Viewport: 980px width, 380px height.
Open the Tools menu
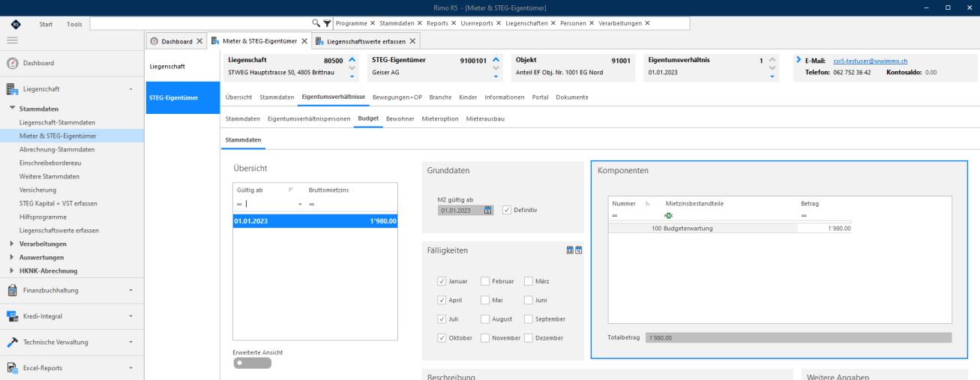[74, 24]
